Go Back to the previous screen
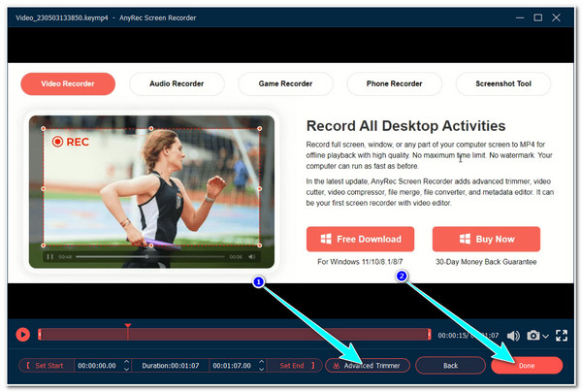 click(x=450, y=365)
